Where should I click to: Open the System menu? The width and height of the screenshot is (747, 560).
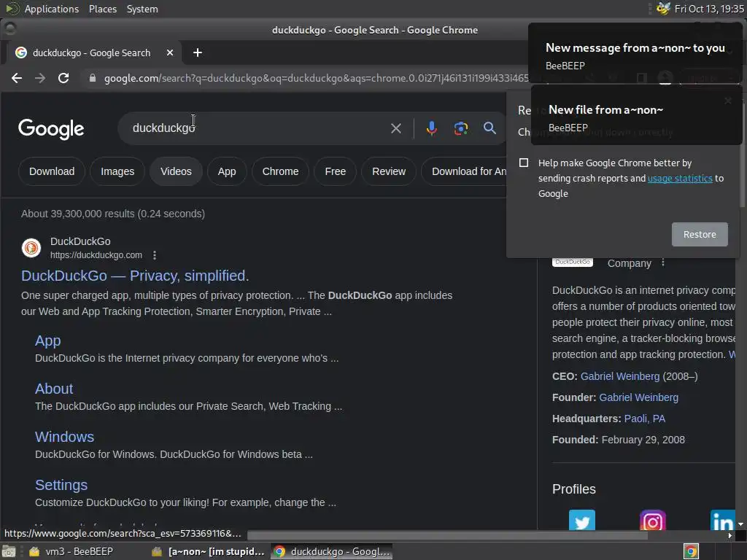pyautogui.click(x=142, y=9)
